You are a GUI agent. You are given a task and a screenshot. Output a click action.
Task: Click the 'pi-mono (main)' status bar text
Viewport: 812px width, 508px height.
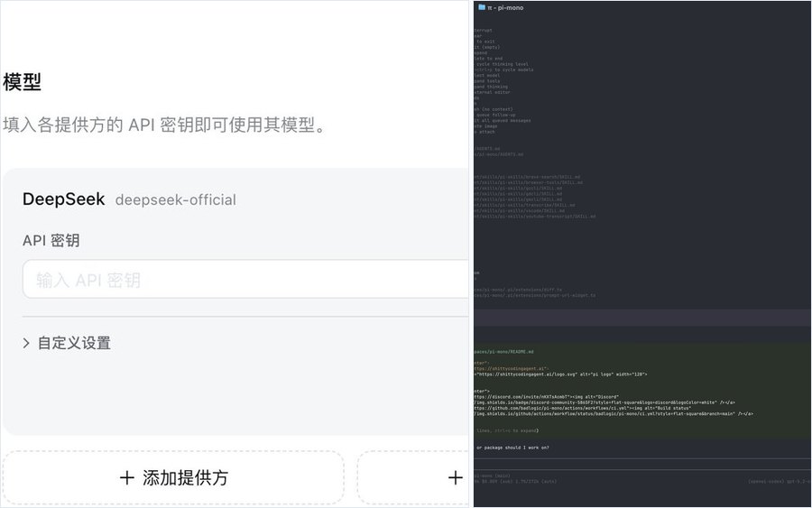[493, 476]
